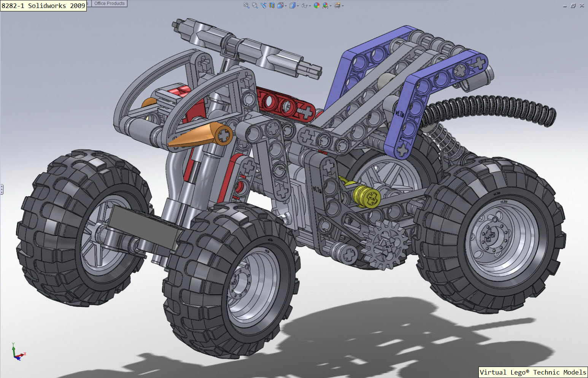Click the View Settings monitor icon
588x378 pixels.
pos(337,5)
